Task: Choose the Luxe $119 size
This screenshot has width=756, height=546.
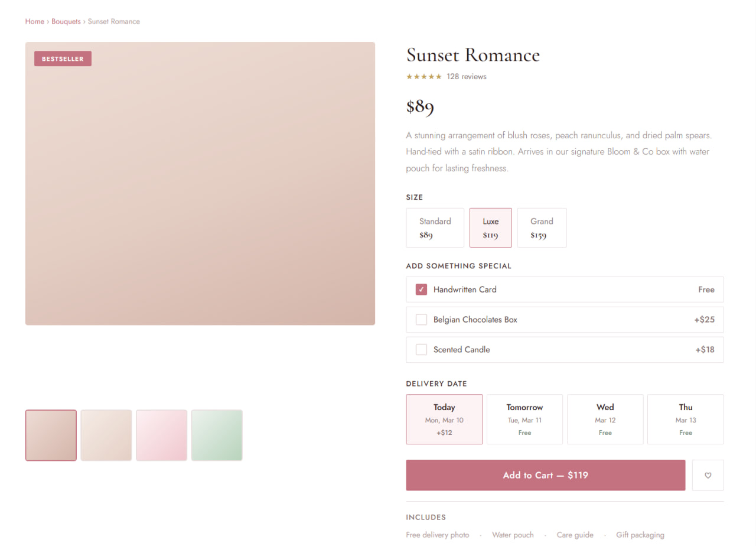Action: click(x=490, y=227)
